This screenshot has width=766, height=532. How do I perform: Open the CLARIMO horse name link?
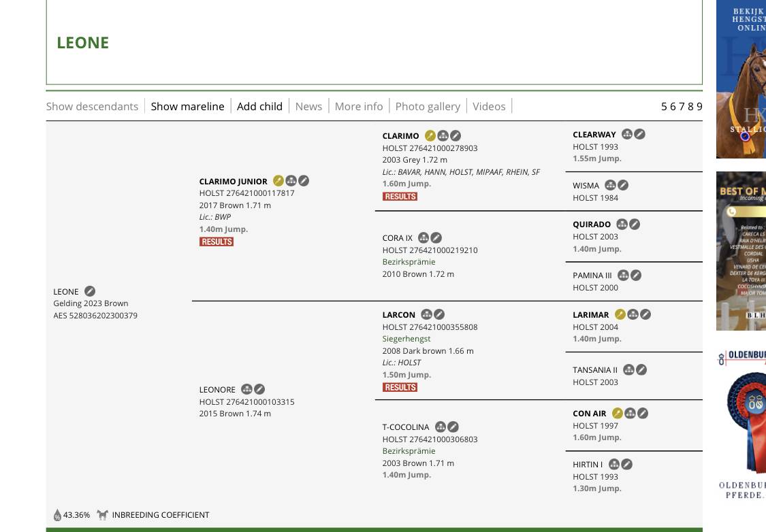coord(400,136)
